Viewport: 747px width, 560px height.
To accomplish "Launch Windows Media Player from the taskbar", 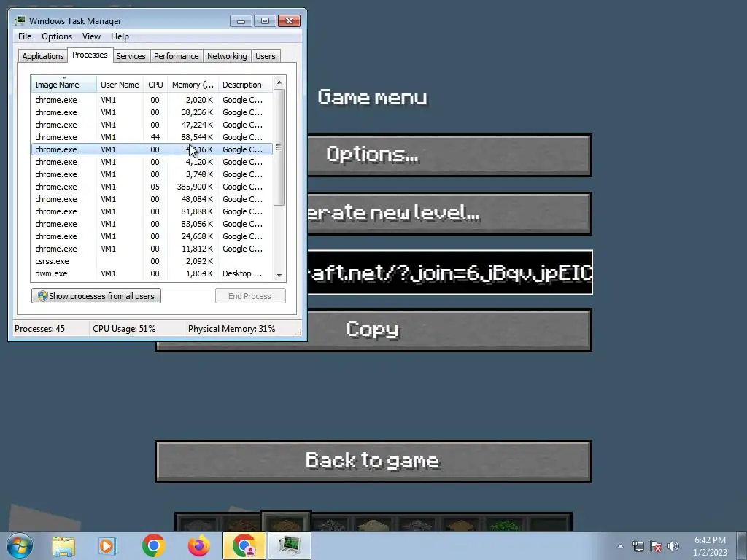I will [x=108, y=545].
